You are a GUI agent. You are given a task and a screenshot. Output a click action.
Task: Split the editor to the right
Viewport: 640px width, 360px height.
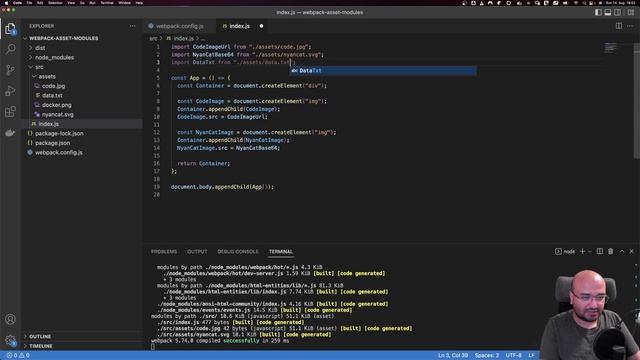(x=619, y=26)
